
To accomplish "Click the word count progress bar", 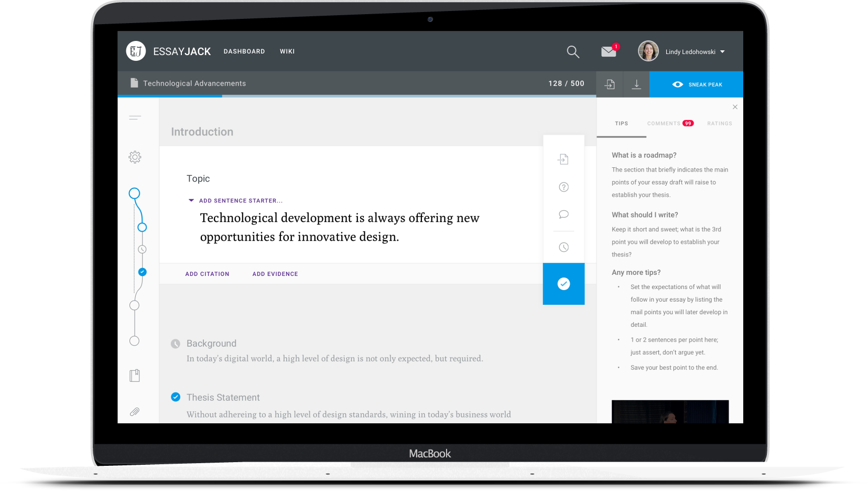I will point(356,96).
